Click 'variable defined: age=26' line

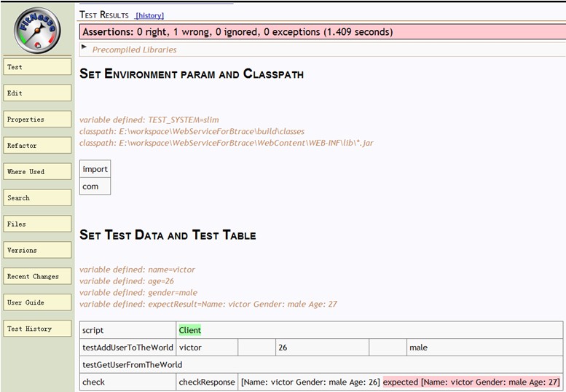click(x=127, y=281)
